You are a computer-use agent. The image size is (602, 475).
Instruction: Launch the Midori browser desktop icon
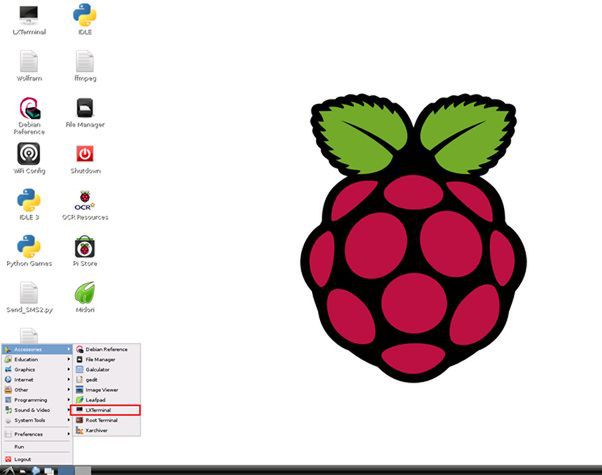pos(85,293)
